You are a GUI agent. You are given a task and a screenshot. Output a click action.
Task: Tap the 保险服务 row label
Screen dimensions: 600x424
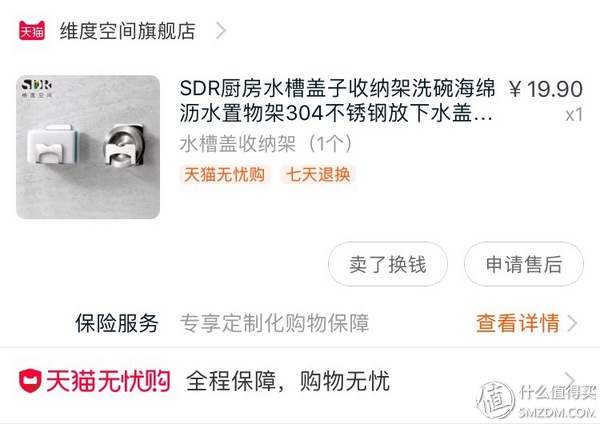(117, 323)
